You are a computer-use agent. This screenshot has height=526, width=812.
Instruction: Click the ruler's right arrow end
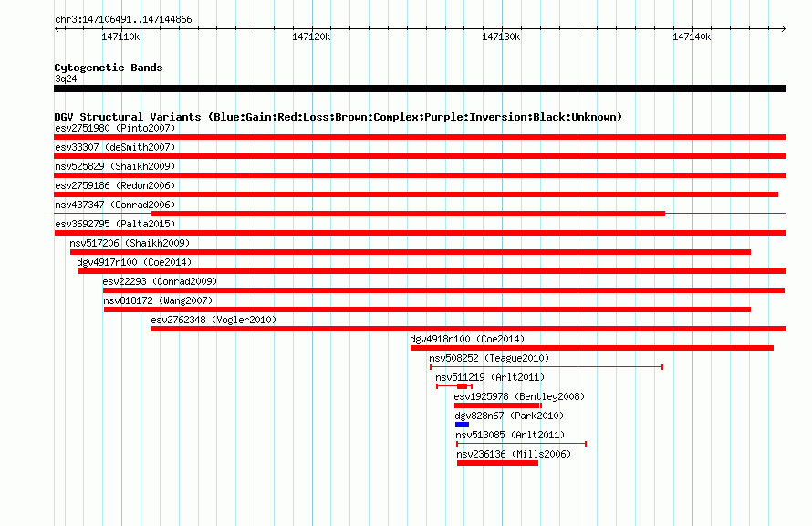(x=783, y=28)
